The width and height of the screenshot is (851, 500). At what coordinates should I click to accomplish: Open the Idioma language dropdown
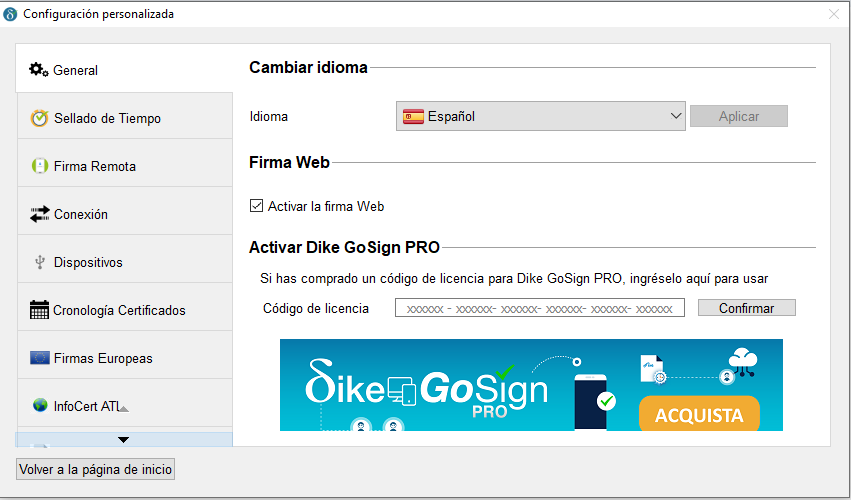point(541,116)
